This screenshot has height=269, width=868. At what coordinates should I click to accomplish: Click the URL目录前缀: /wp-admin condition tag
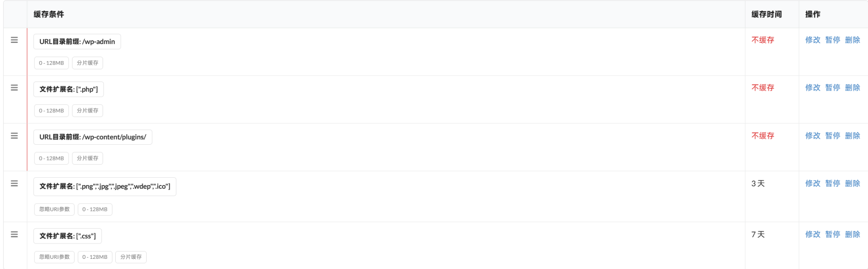(77, 42)
